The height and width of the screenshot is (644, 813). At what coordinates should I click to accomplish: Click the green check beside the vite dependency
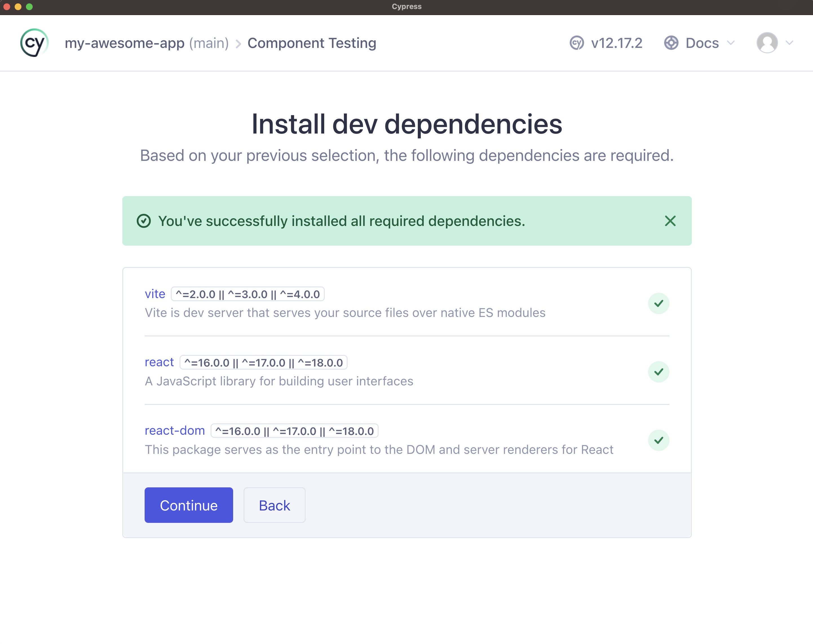coord(659,303)
